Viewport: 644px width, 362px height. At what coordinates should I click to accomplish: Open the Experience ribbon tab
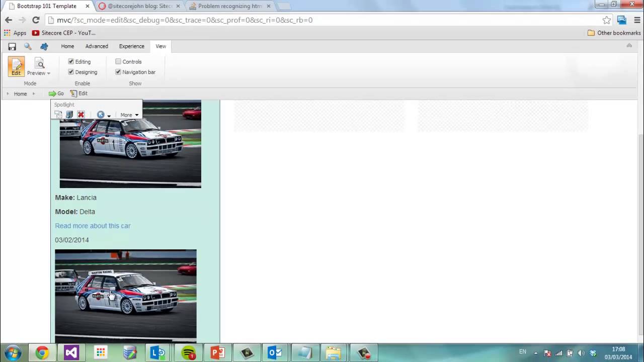[132, 46]
